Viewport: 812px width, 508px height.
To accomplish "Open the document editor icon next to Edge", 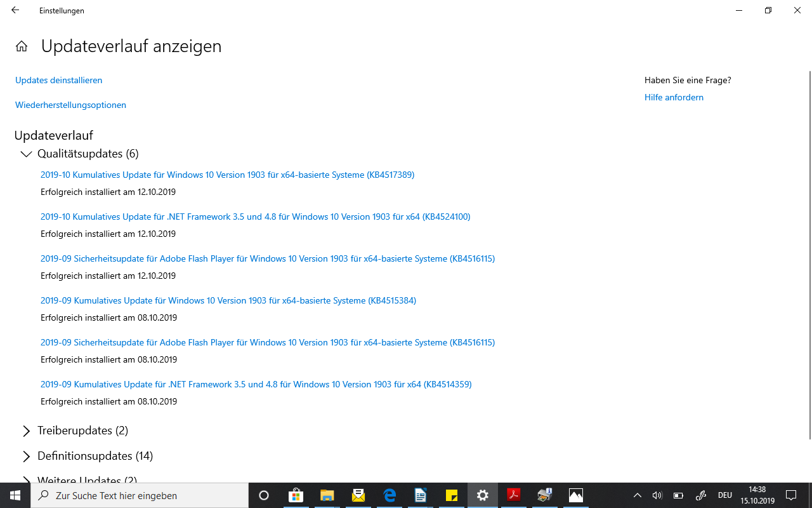I will 420,495.
